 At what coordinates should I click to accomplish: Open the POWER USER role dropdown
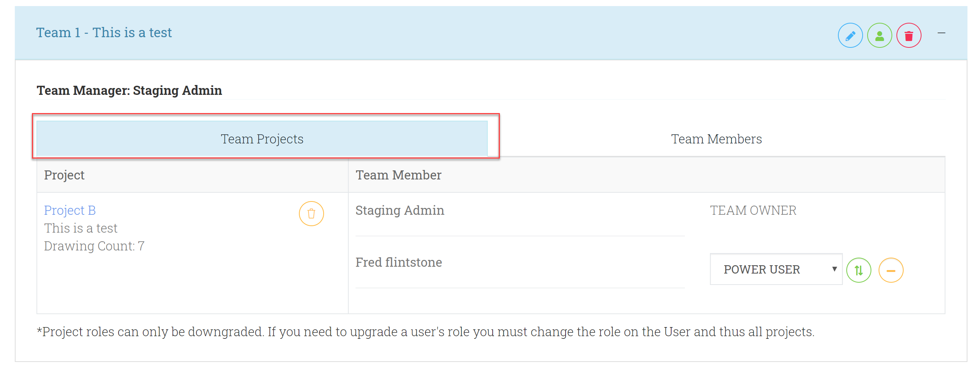(x=776, y=269)
